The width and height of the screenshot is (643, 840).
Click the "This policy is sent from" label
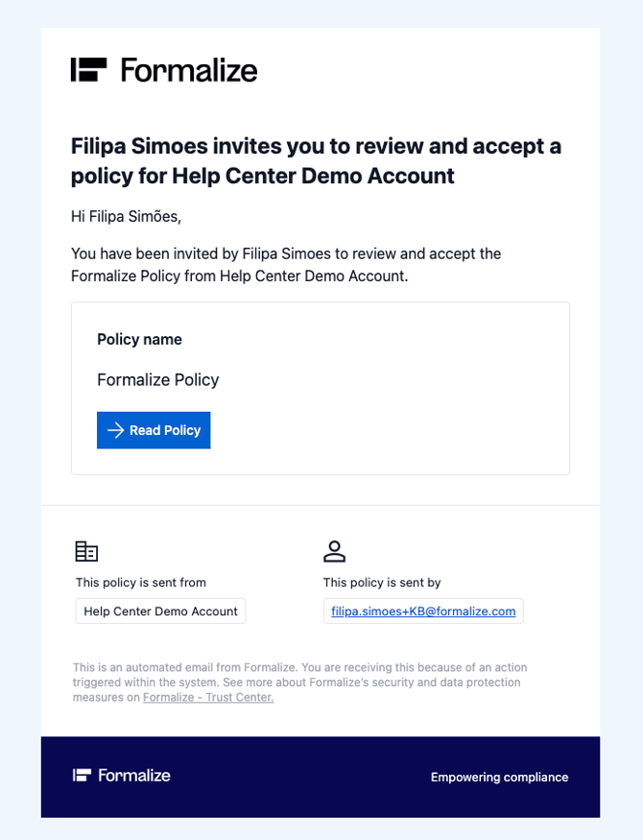pyautogui.click(x=141, y=583)
